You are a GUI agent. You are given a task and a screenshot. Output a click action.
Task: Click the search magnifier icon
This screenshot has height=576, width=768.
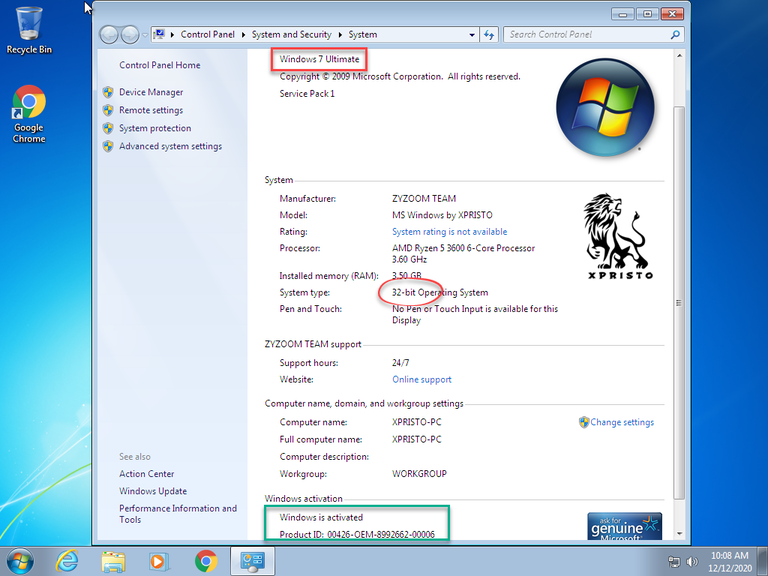pos(675,35)
